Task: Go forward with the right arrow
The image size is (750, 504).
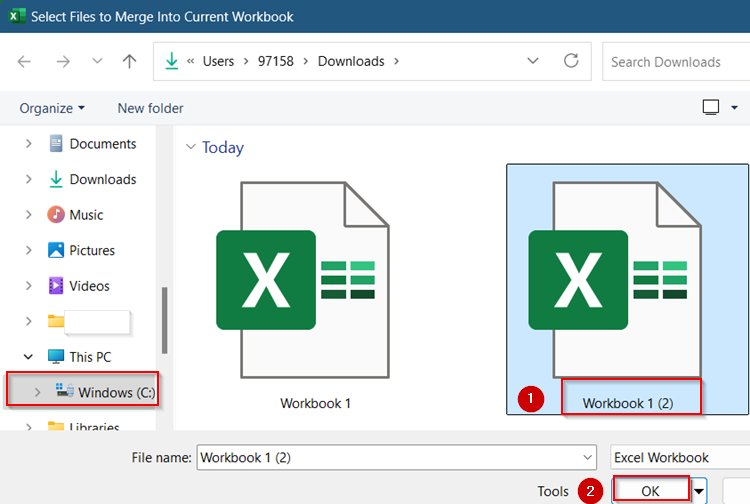Action: click(63, 62)
